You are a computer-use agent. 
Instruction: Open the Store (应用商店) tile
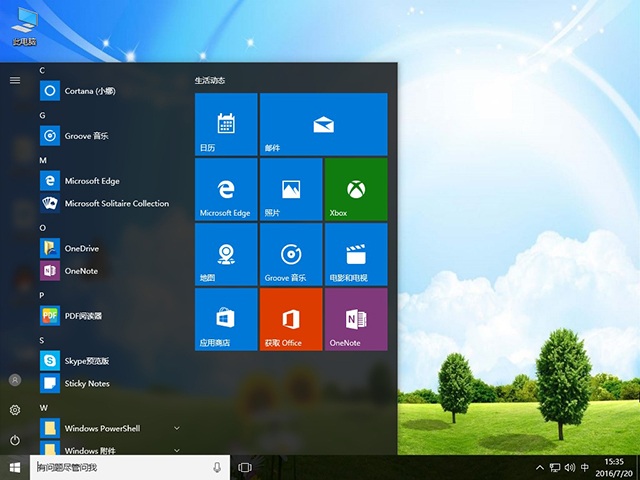point(226,319)
